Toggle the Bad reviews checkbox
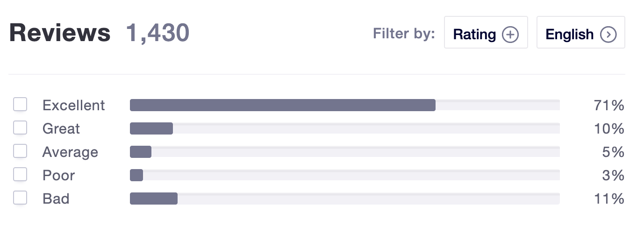Viewport: 644px width, 227px height. click(20, 198)
